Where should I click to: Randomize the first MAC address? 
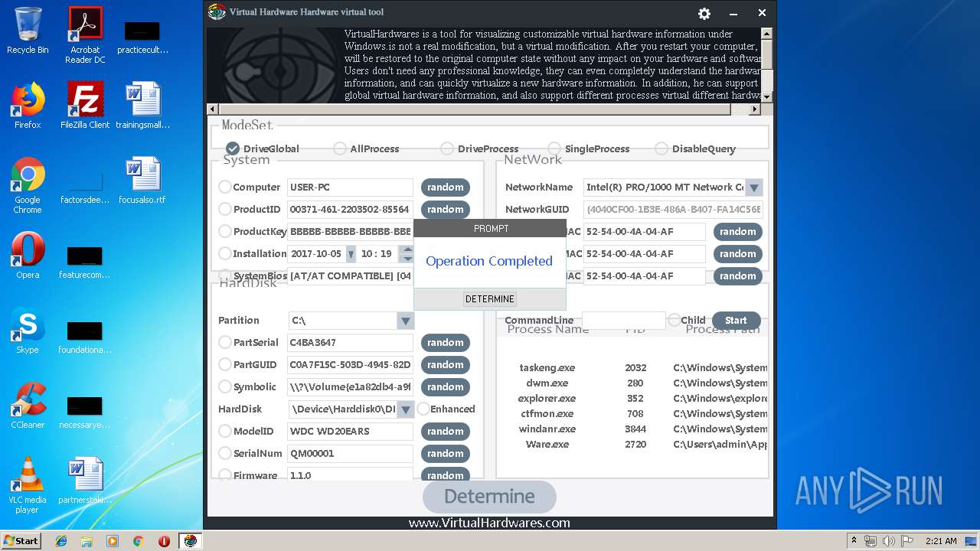click(x=738, y=232)
